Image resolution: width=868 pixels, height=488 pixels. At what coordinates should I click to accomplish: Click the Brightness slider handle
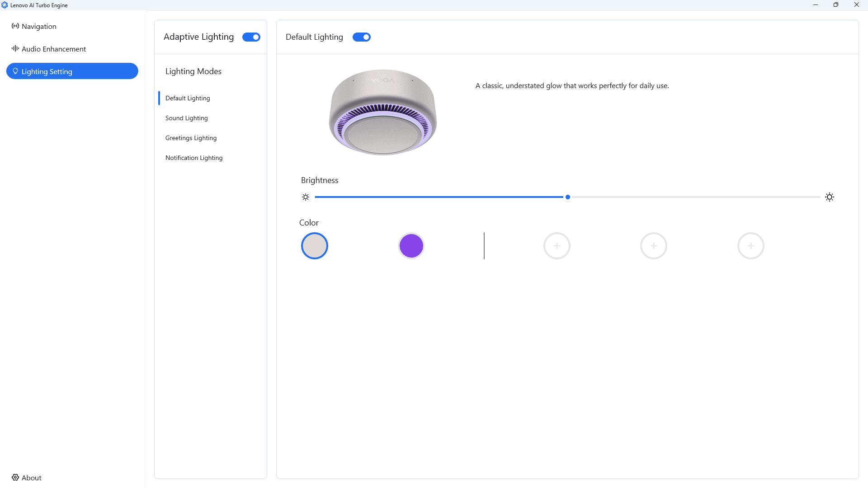click(x=568, y=197)
